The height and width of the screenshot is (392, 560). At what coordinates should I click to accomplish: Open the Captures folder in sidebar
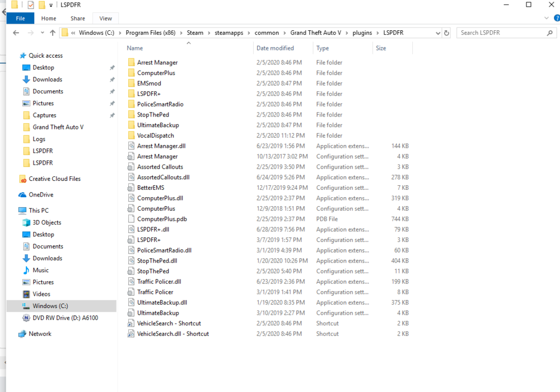[x=44, y=115]
